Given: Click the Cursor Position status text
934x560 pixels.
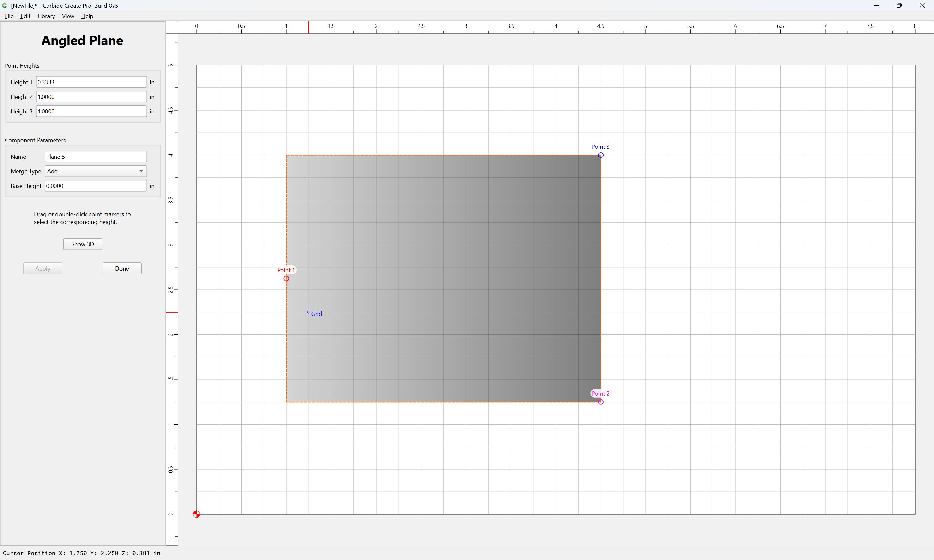Looking at the screenshot, I should click(x=81, y=553).
